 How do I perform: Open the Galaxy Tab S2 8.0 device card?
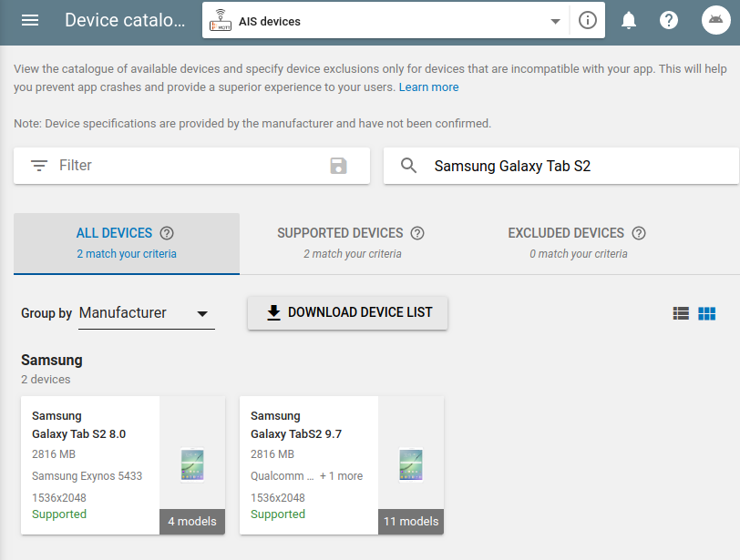click(123, 465)
